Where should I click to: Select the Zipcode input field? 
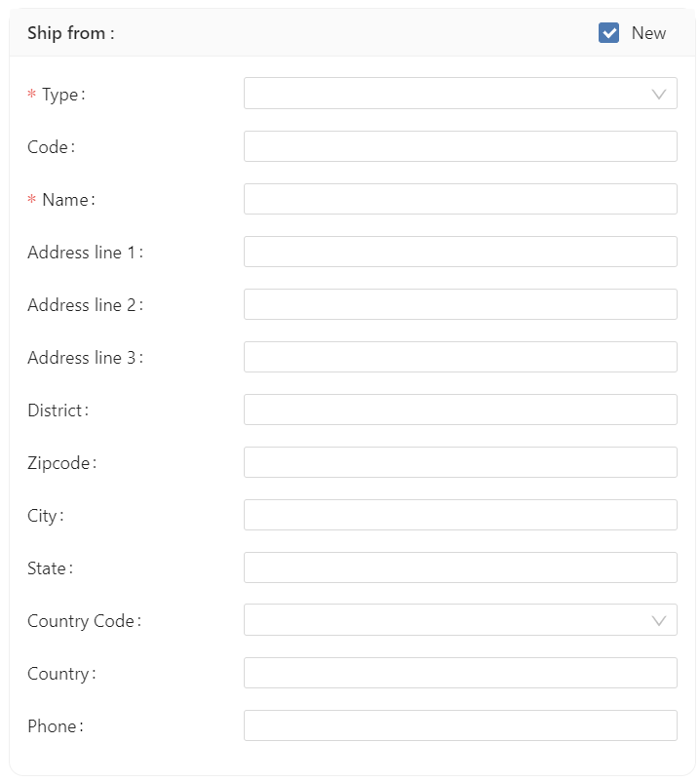coord(460,462)
